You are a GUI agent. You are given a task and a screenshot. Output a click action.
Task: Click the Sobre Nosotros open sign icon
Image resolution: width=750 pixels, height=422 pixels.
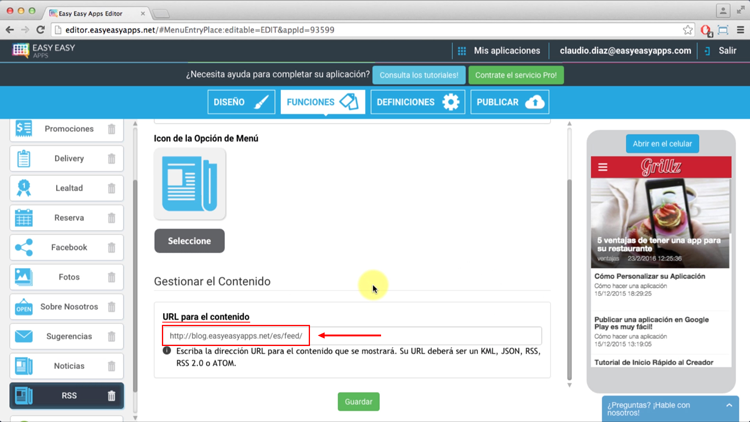pos(23,307)
